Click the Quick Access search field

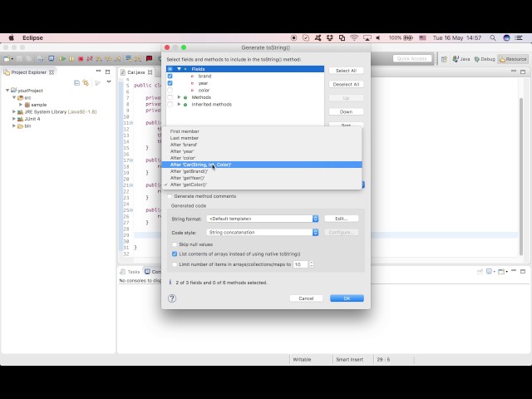pyautogui.click(x=412, y=59)
